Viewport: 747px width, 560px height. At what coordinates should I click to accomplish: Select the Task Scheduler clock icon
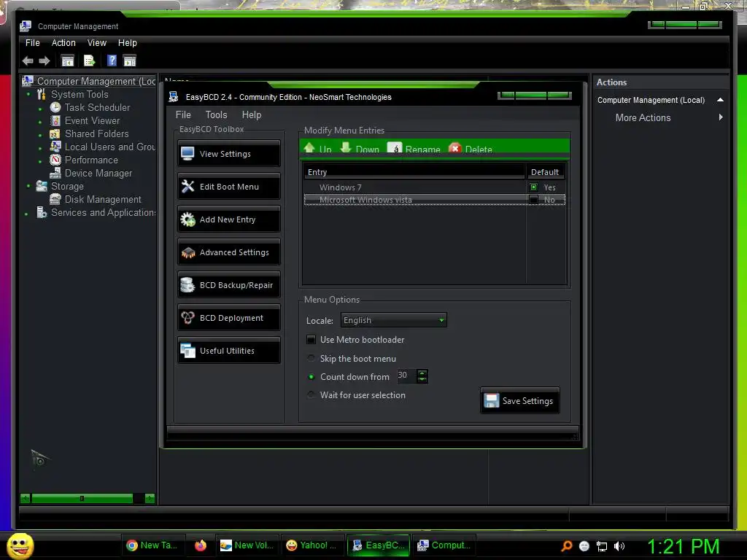[55, 107]
